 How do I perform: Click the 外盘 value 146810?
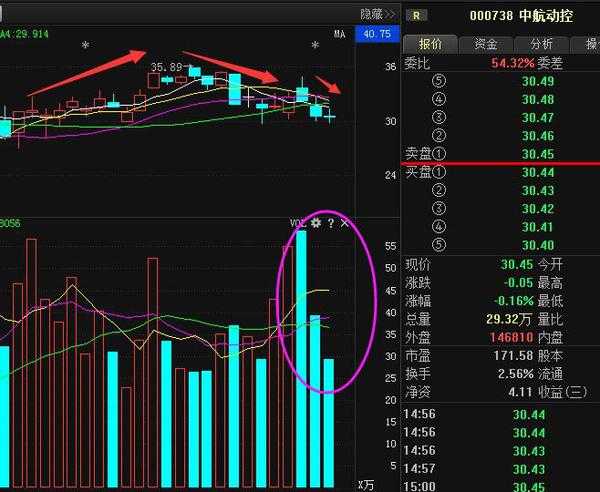point(512,337)
